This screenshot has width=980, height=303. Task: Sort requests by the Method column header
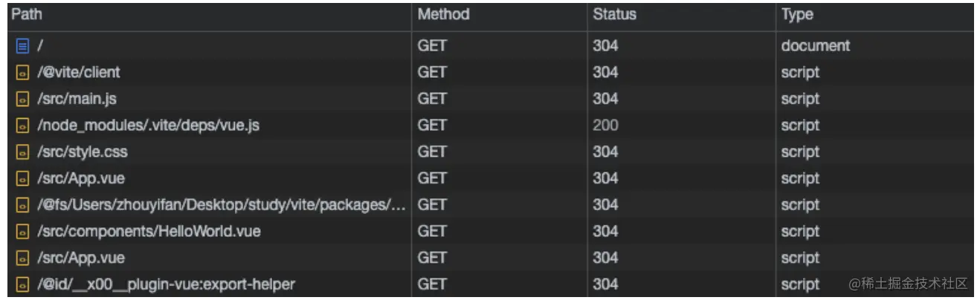443,14
